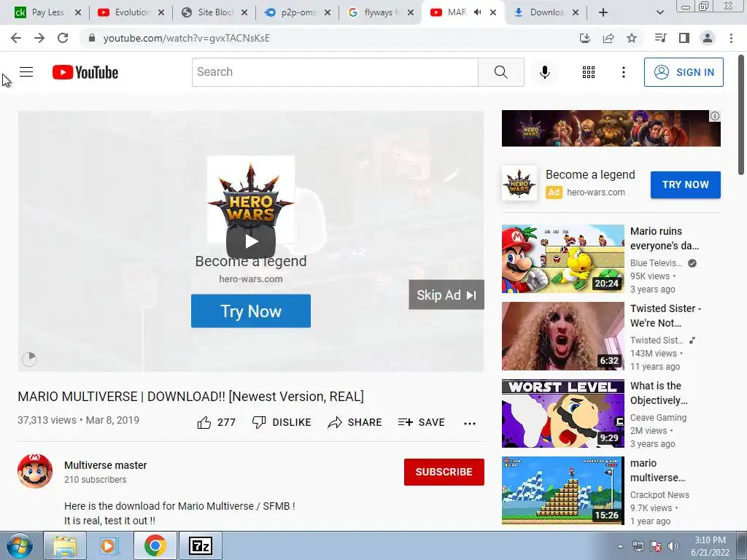The height and width of the screenshot is (560, 747).
Task: Open mario multiverse Crackpot News thumbnail
Action: (x=562, y=491)
